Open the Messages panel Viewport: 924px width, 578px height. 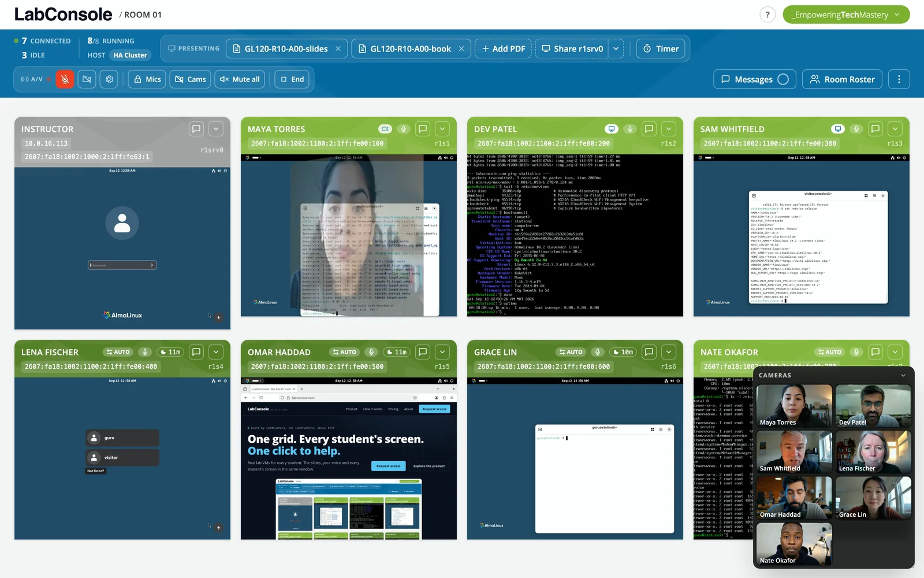click(755, 79)
